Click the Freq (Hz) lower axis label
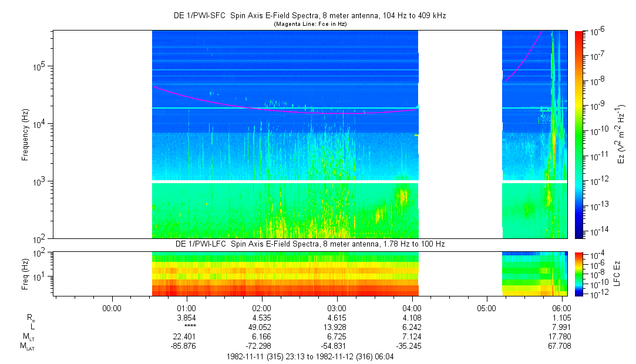The image size is (636, 364). tap(25, 274)
